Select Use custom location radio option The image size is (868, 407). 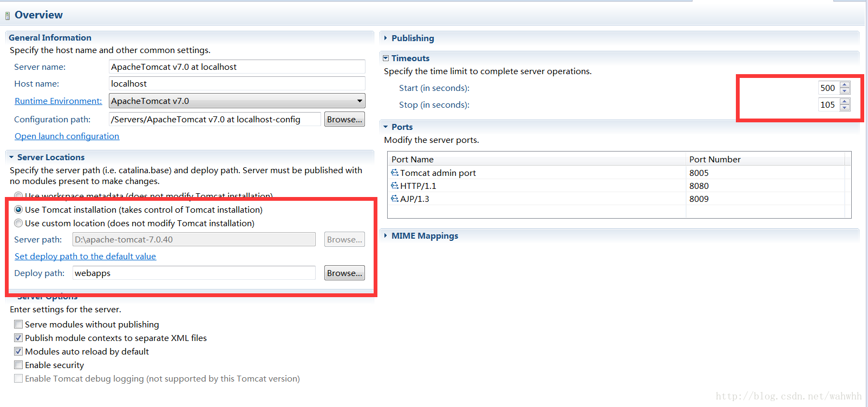19,223
